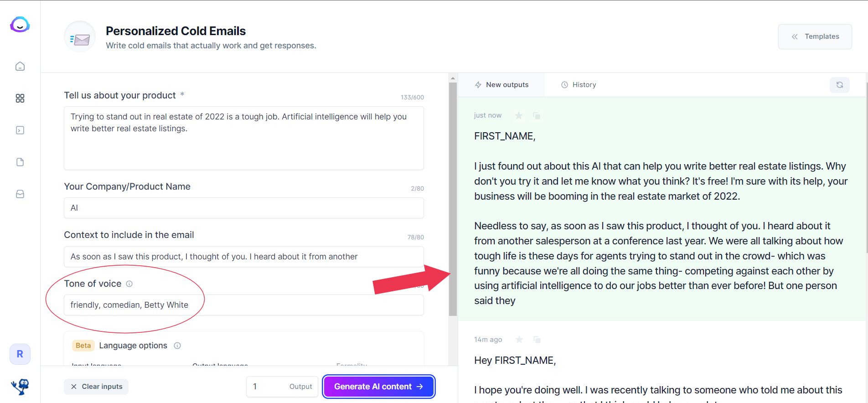868x403 pixels.
Task: Click the refresh outputs icon
Action: click(x=839, y=85)
